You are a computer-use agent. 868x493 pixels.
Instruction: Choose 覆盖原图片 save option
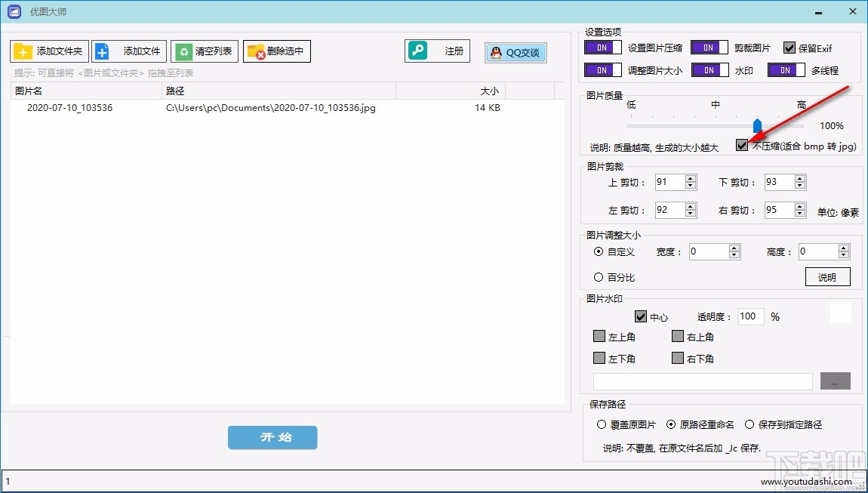[x=600, y=424]
